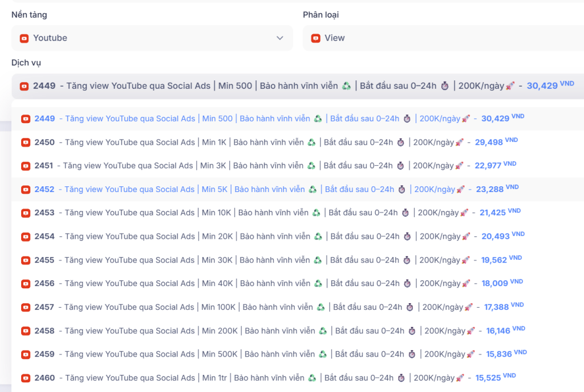Image resolution: width=584 pixels, height=392 pixels.
Task: Click the rocket icon in selected Dịch vụ field
Action: (x=510, y=86)
